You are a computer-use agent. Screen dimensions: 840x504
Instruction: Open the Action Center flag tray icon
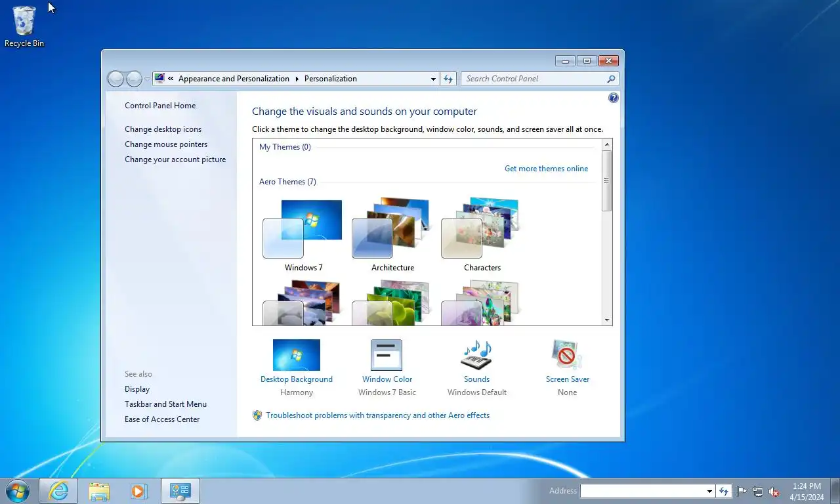click(742, 491)
